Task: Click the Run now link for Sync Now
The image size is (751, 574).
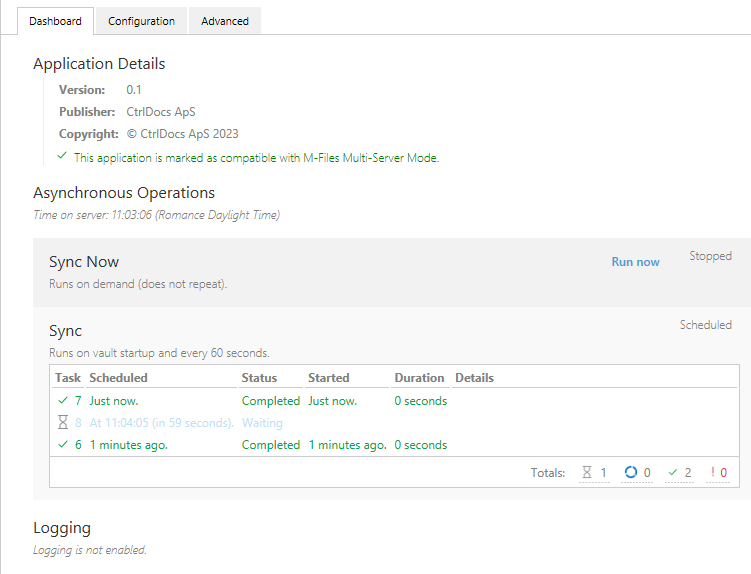Action: 635,262
